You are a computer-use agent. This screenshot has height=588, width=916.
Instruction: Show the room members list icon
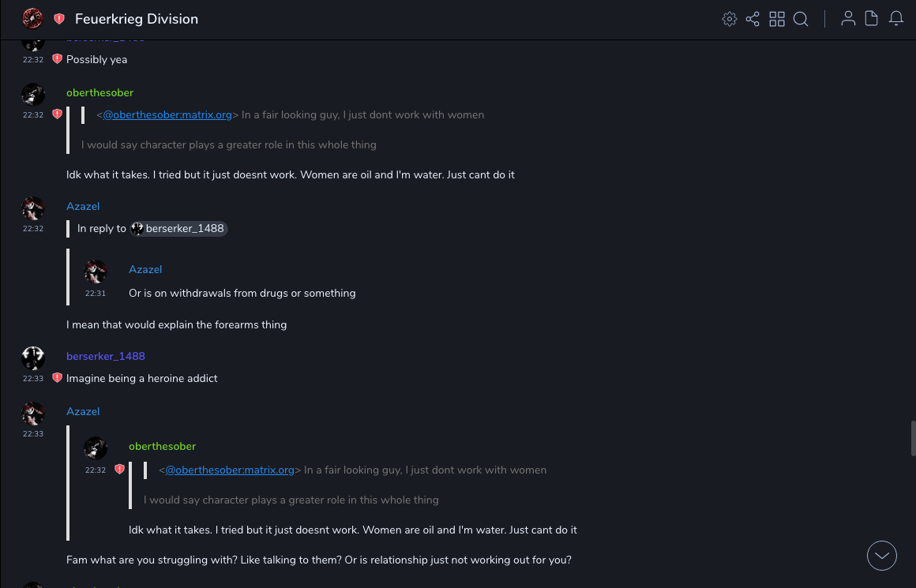(x=848, y=19)
